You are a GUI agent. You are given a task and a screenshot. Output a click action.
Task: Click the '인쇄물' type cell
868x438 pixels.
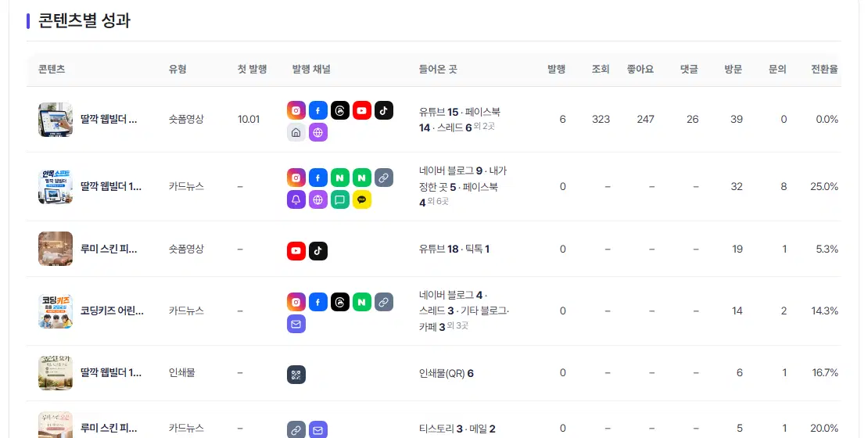point(182,372)
